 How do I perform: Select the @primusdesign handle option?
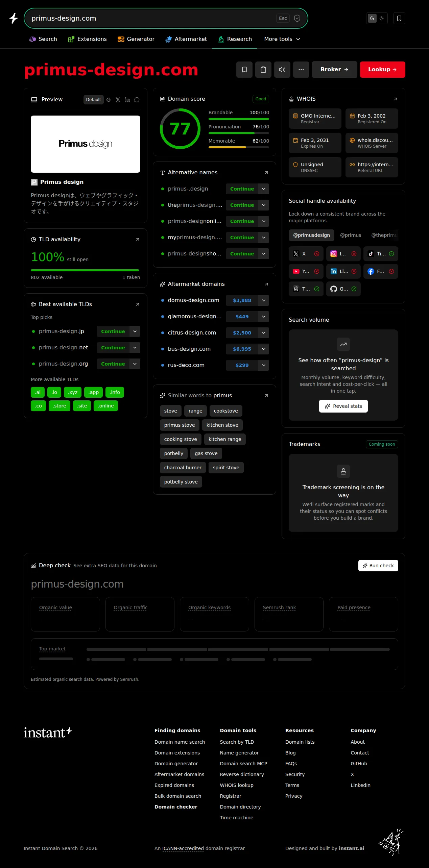click(311, 235)
